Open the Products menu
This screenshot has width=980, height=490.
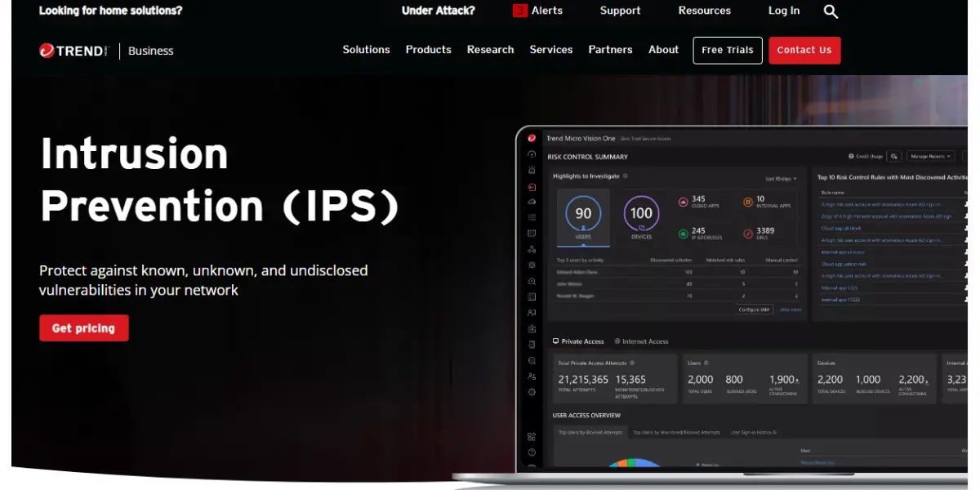tap(429, 50)
